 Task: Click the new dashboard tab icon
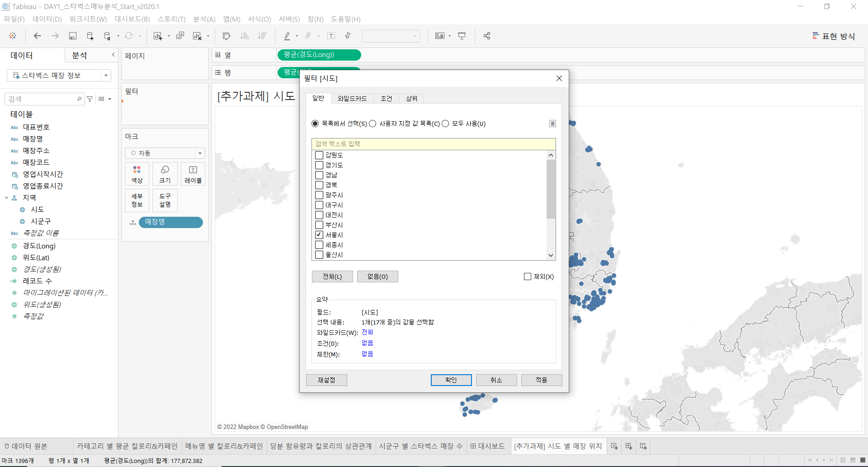coord(629,446)
